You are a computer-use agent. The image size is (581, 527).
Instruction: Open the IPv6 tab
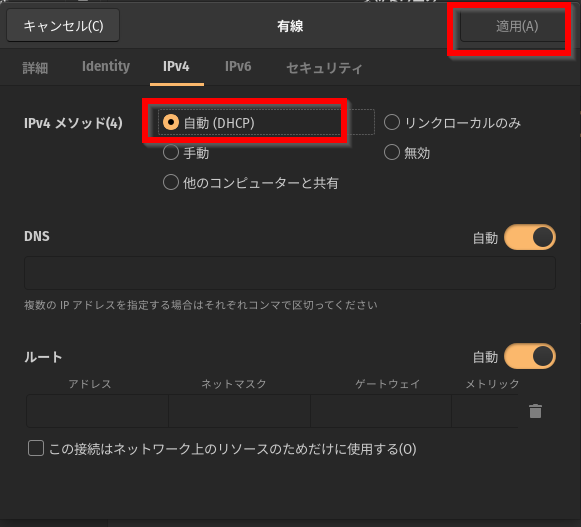click(x=238, y=67)
